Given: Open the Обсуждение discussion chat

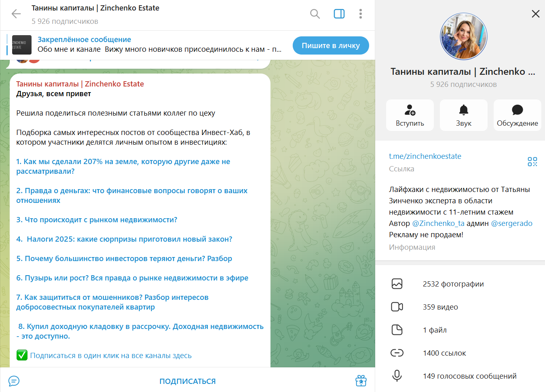Looking at the screenshot, I should point(518,115).
